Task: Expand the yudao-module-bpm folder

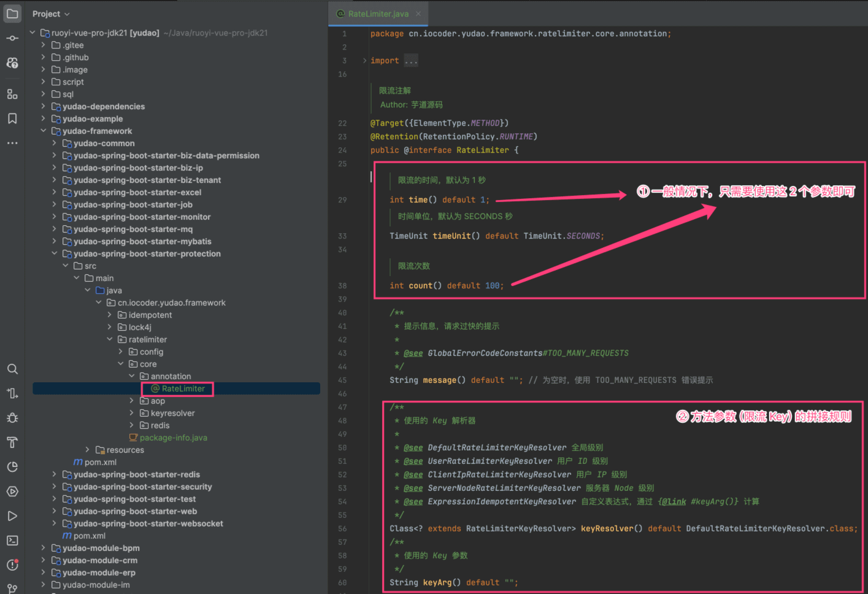Action: (44, 548)
